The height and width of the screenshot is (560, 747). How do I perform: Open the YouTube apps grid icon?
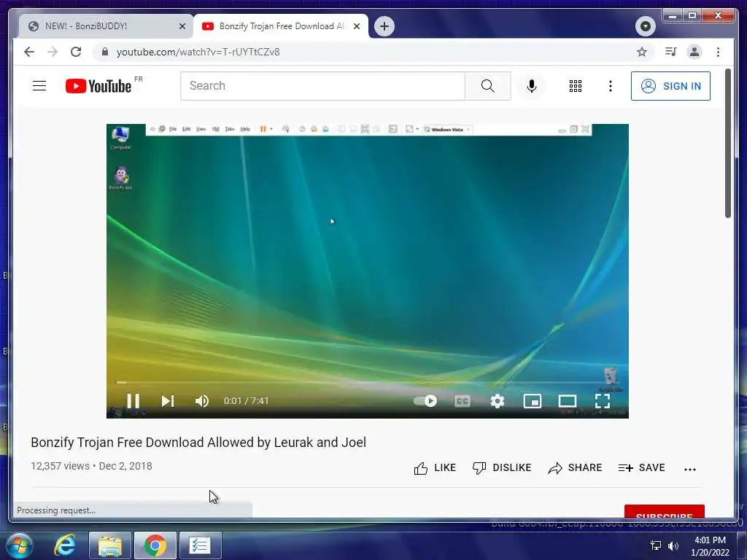pos(575,86)
